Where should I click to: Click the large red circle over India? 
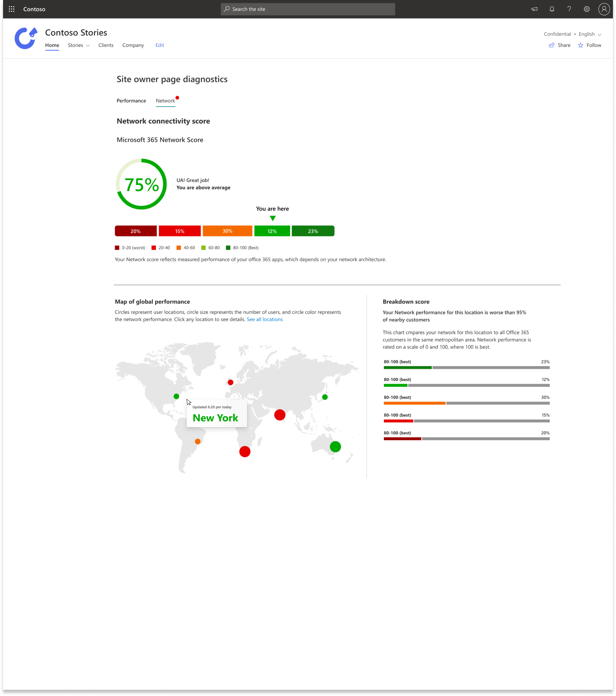(280, 415)
